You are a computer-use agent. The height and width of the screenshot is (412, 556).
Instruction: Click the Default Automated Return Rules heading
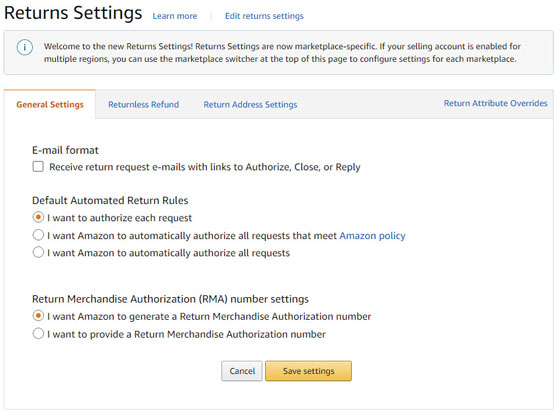pos(110,200)
